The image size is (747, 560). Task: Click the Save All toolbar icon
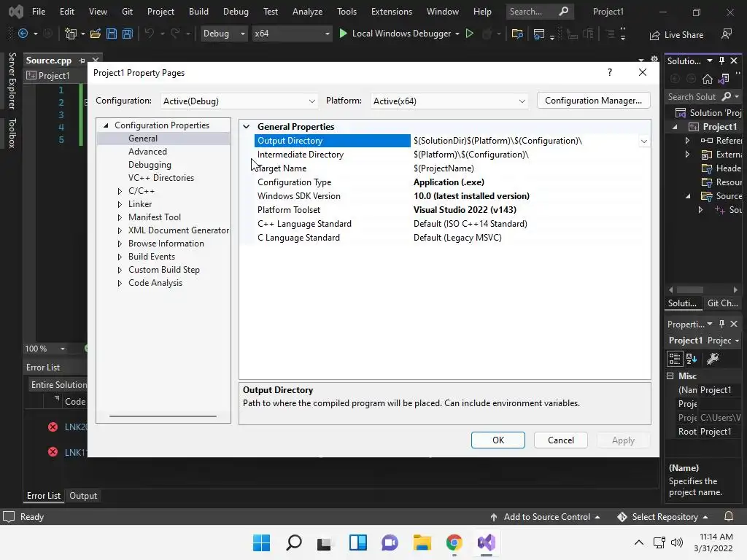click(127, 34)
